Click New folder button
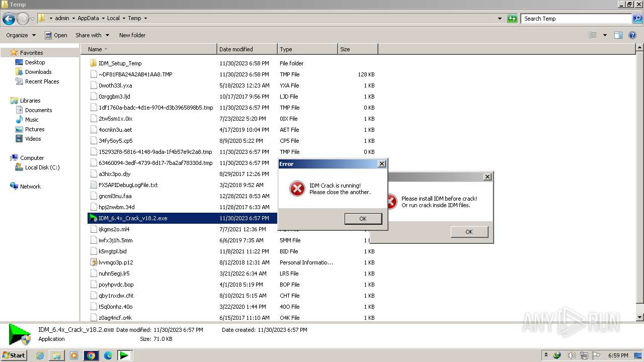644x362 pixels. 132,35
